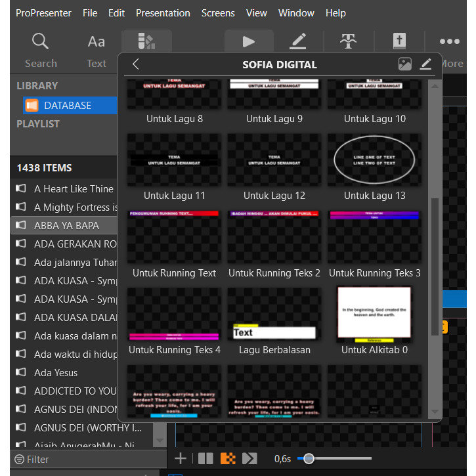Click the Theme icon in toolbar
The width and height of the screenshot is (476, 476).
point(146,42)
